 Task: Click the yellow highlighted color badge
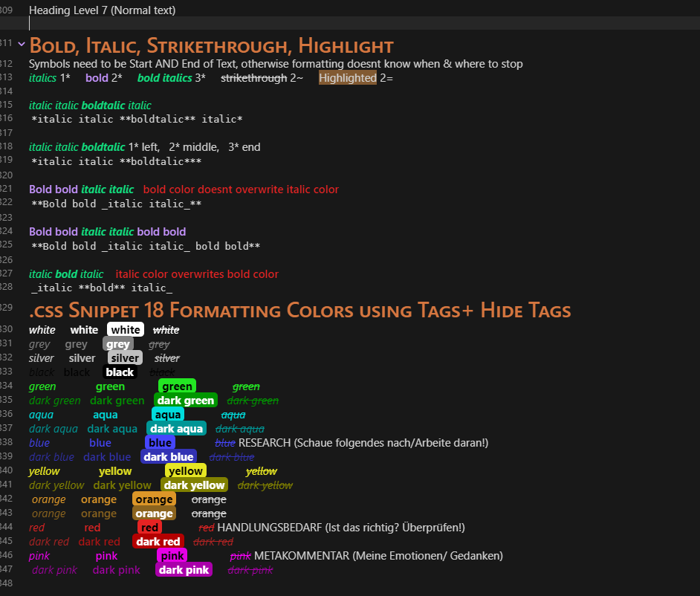[185, 470]
